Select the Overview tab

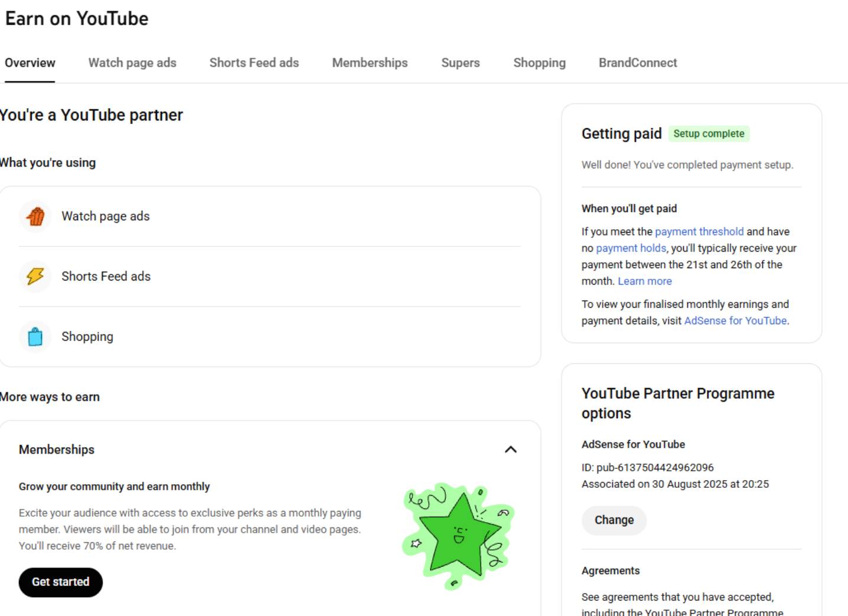pyautogui.click(x=30, y=63)
